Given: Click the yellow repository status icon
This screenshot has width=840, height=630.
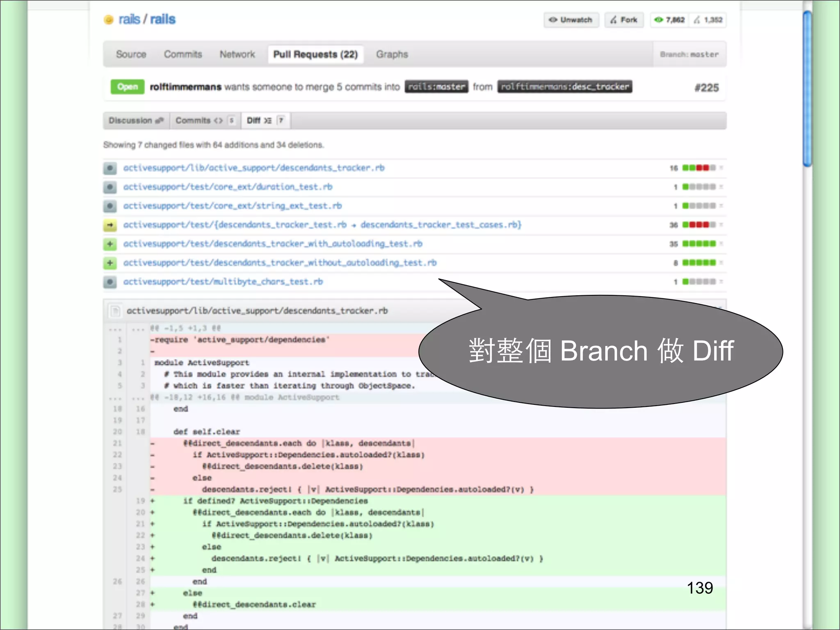Looking at the screenshot, I should 109,20.
